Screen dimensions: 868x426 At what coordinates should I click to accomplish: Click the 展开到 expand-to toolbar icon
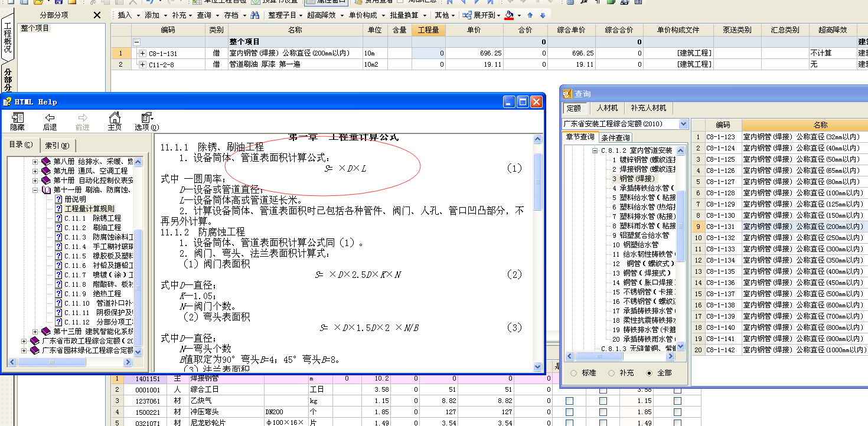tap(466, 15)
